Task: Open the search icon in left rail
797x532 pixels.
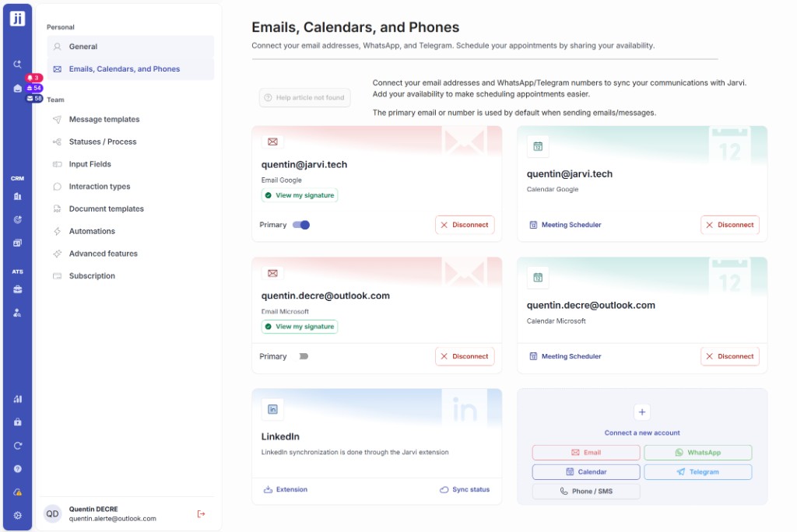Action: [17, 64]
